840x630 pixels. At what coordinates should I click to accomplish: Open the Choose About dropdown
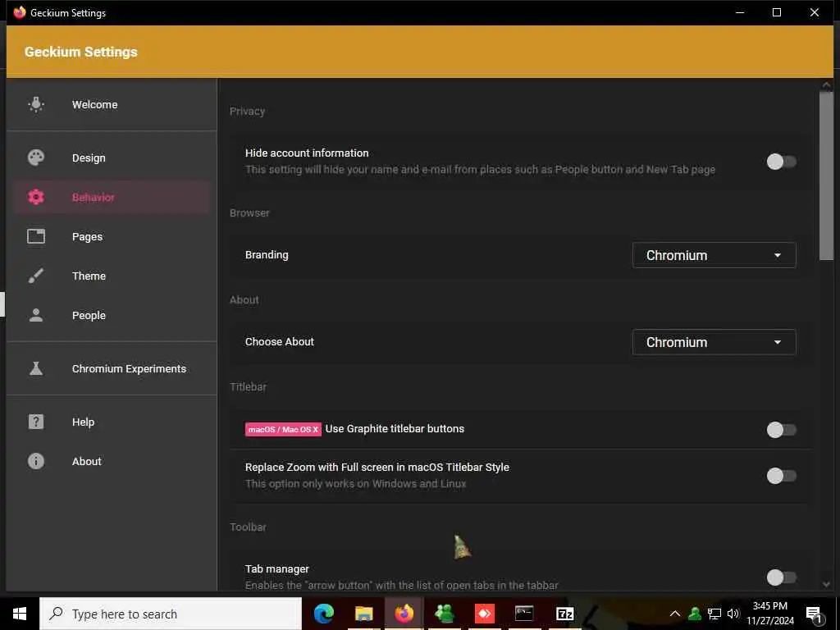(x=714, y=342)
